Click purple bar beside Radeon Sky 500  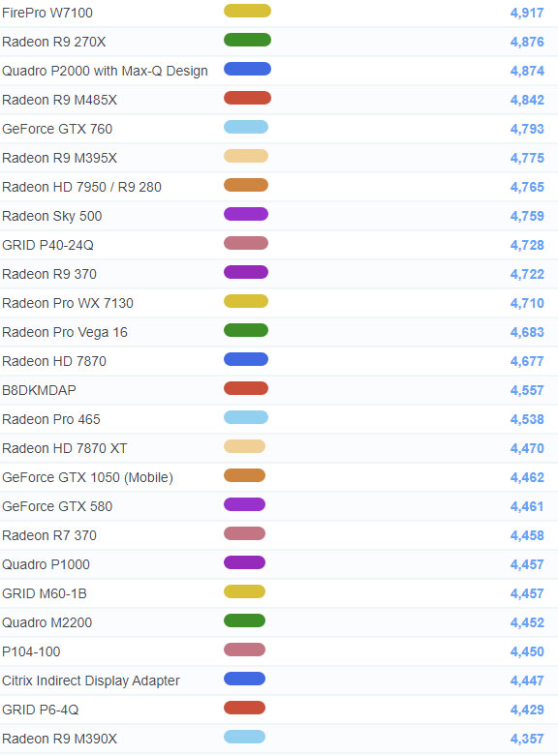click(246, 214)
